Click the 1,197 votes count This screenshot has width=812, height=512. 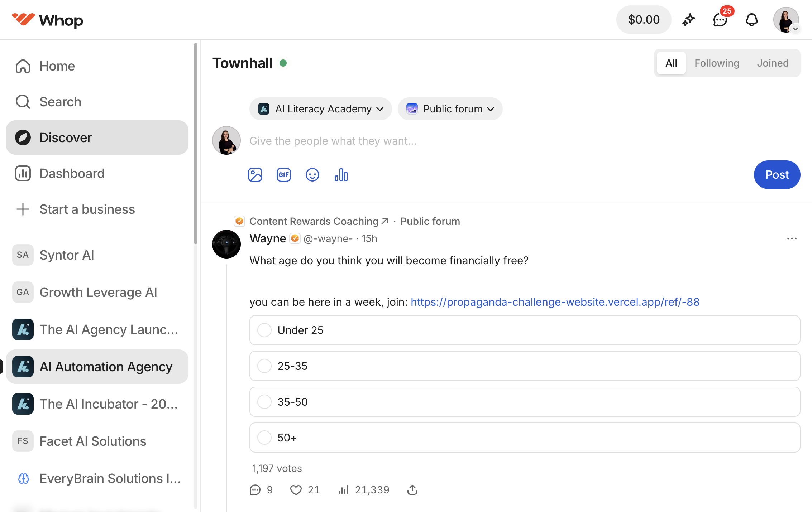pos(277,468)
